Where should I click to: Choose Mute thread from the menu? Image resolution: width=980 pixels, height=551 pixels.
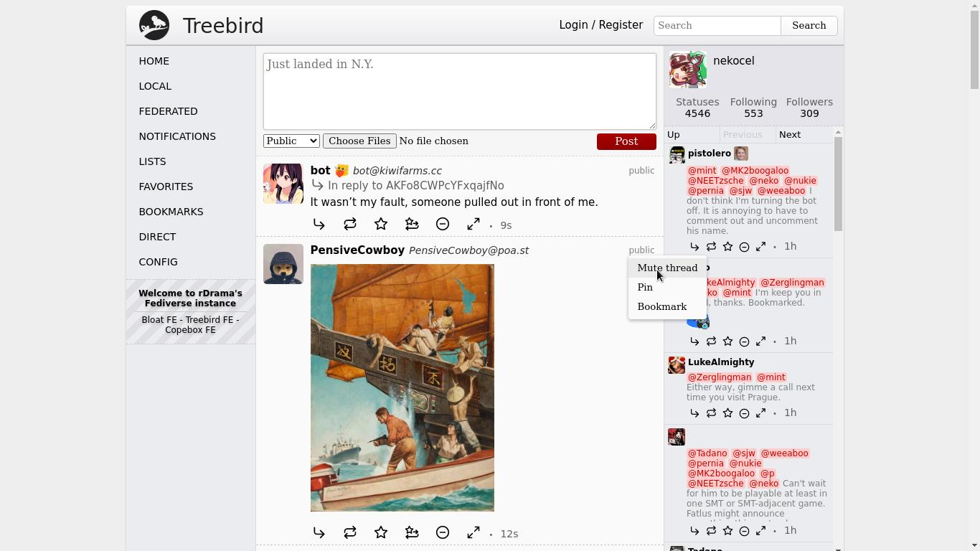[667, 268]
